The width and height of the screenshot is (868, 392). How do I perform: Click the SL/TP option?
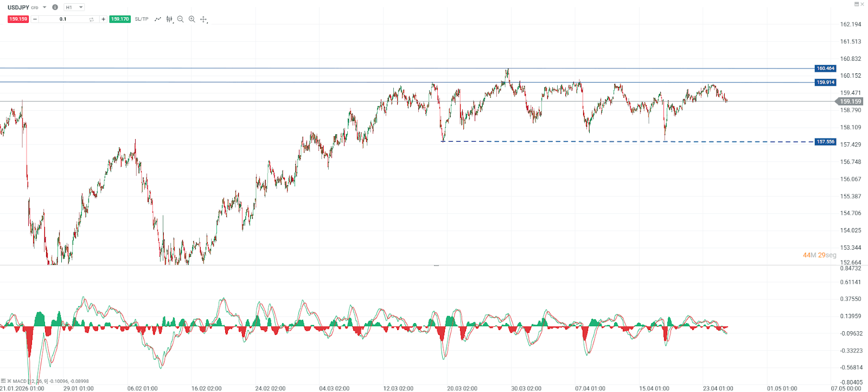[142, 19]
